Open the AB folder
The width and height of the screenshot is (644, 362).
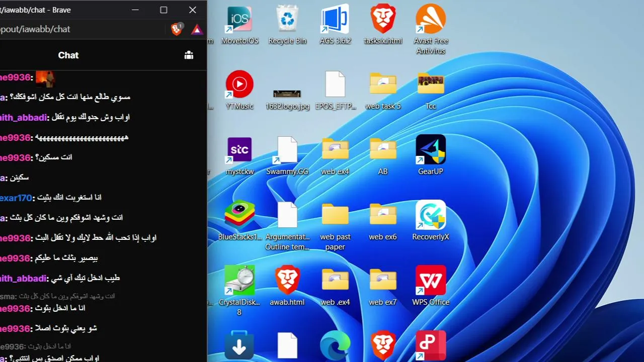(x=383, y=156)
